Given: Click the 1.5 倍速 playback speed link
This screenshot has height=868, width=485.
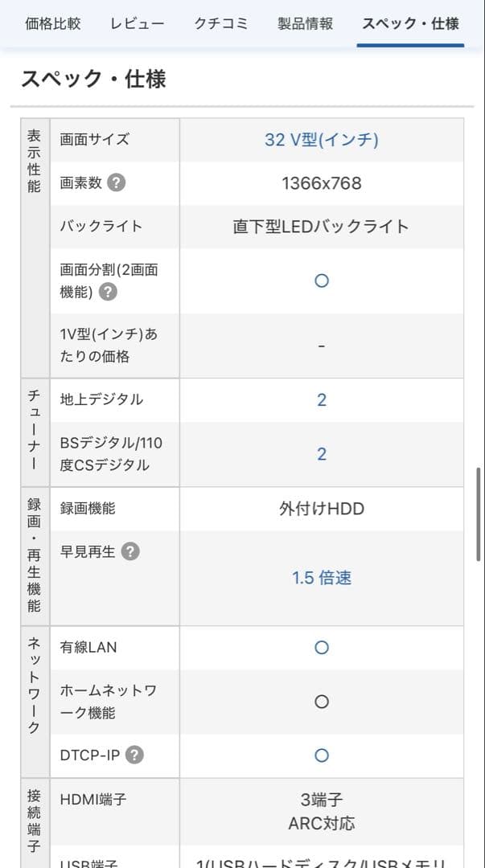Looking at the screenshot, I should point(321,577).
